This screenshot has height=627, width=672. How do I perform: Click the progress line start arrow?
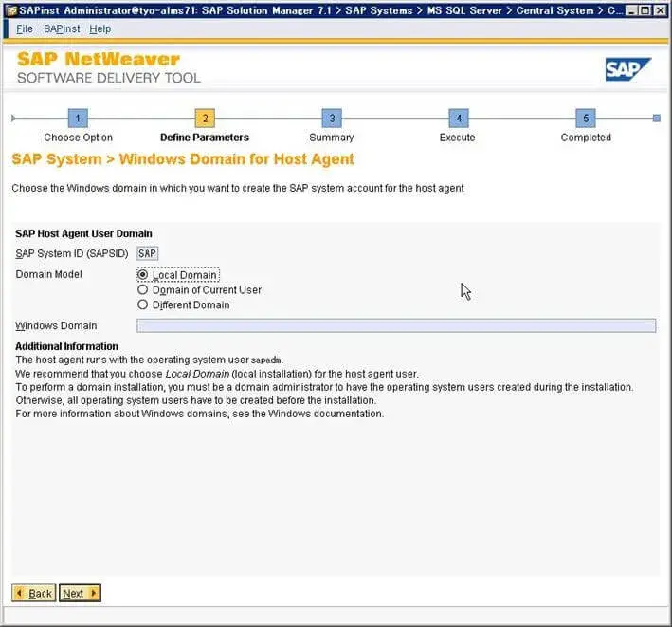(x=13, y=118)
